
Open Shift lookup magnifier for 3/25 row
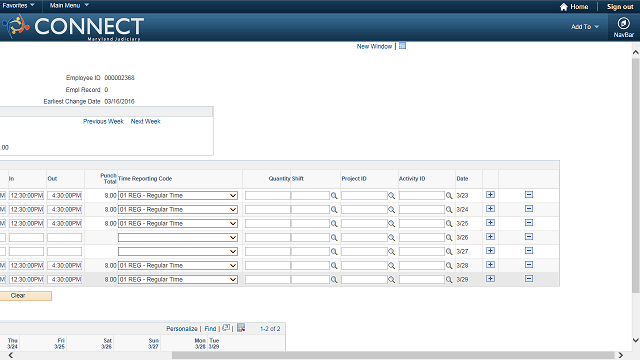pyautogui.click(x=334, y=224)
